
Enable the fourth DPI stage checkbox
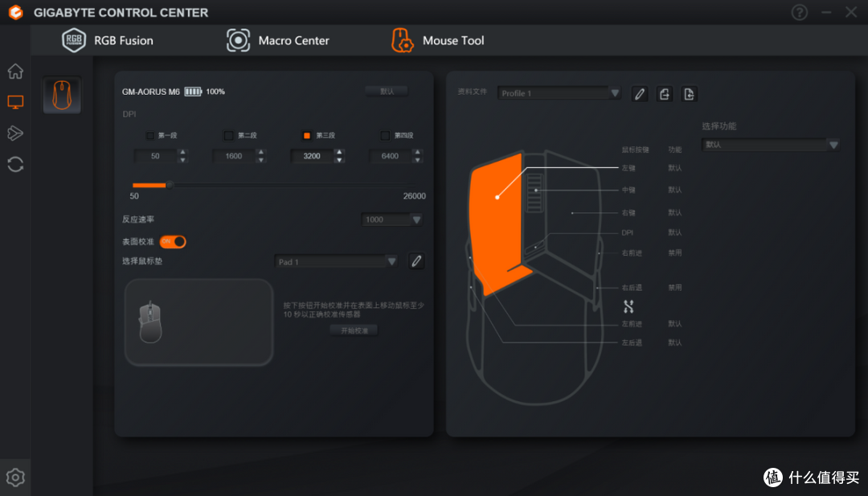point(385,135)
